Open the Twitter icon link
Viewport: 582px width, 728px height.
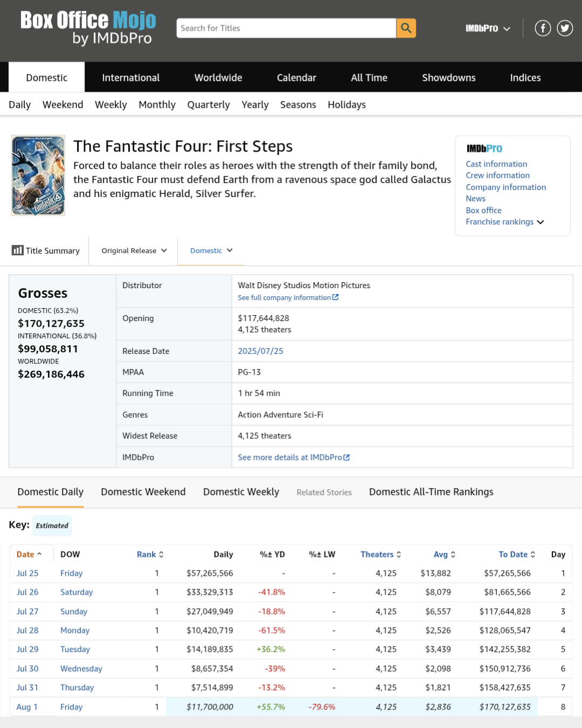pos(565,28)
